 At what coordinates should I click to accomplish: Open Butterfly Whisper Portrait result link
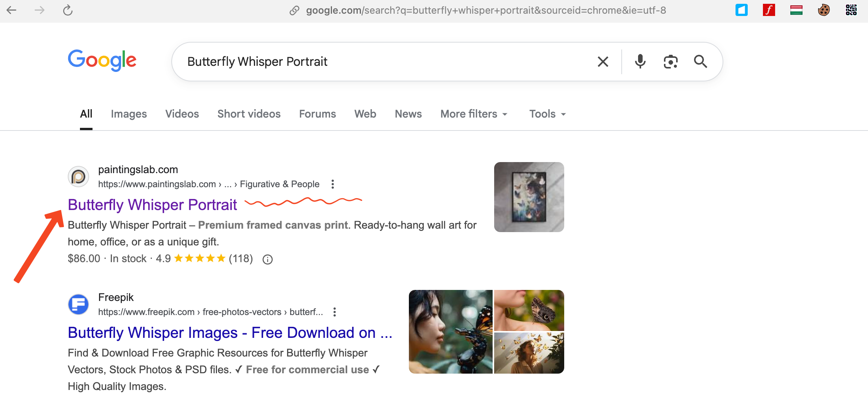[152, 205]
